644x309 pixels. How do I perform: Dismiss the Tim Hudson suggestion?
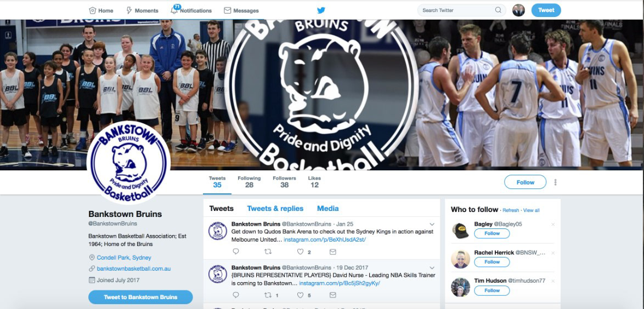[x=553, y=281]
